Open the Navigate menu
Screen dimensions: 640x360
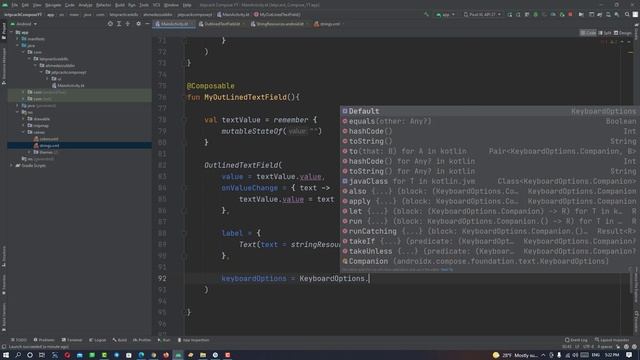tap(53, 5)
